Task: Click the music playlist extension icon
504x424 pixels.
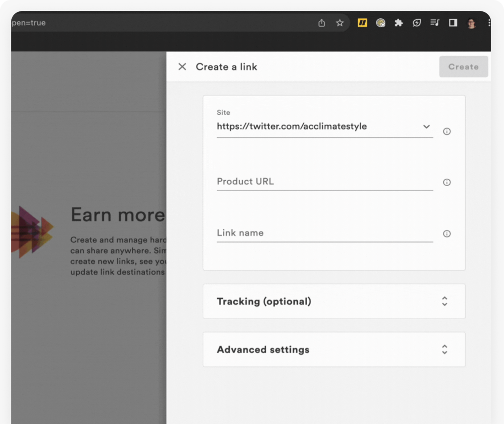Action: [435, 23]
